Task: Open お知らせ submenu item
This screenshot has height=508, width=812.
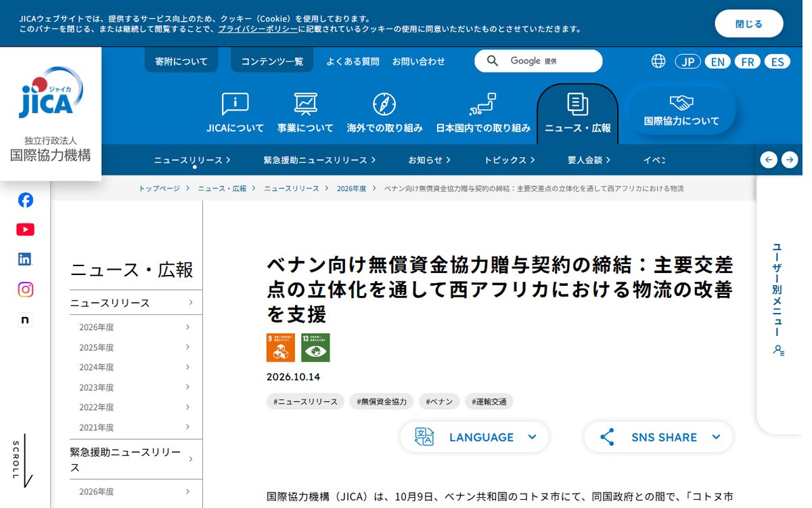Action: pos(429,160)
